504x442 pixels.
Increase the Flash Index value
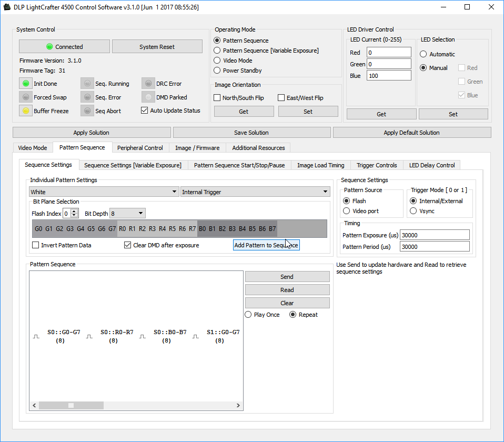(74, 211)
